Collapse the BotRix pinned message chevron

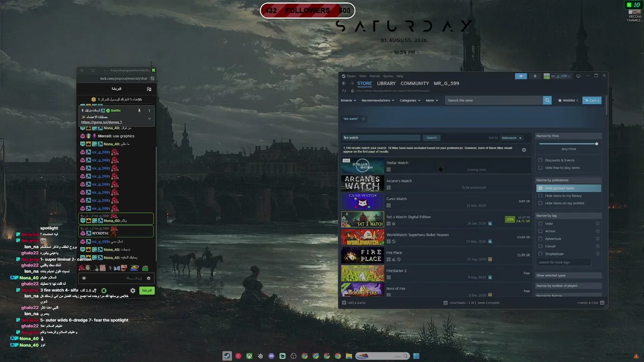[x=149, y=119]
